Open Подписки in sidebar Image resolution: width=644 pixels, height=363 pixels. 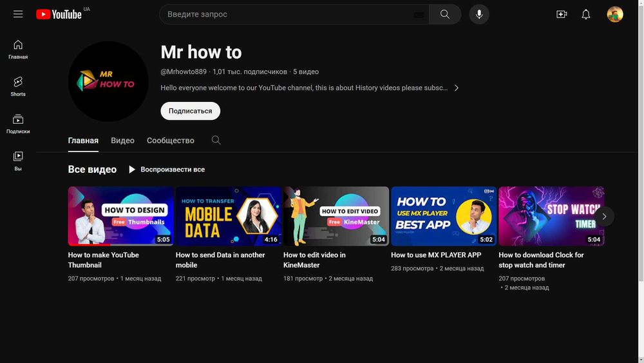[18, 124]
